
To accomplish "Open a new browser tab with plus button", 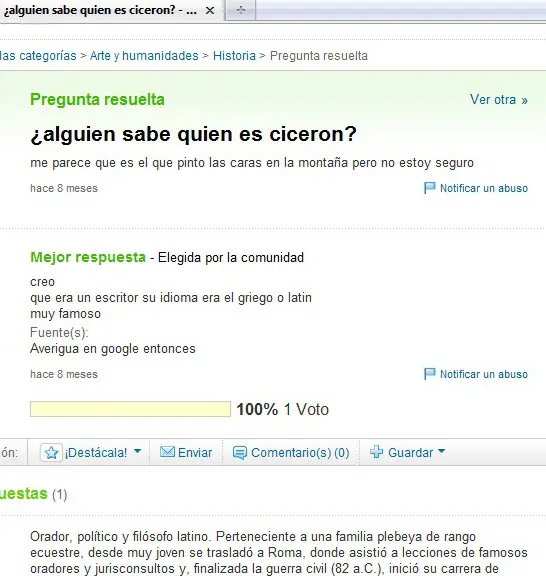I will pos(241,10).
